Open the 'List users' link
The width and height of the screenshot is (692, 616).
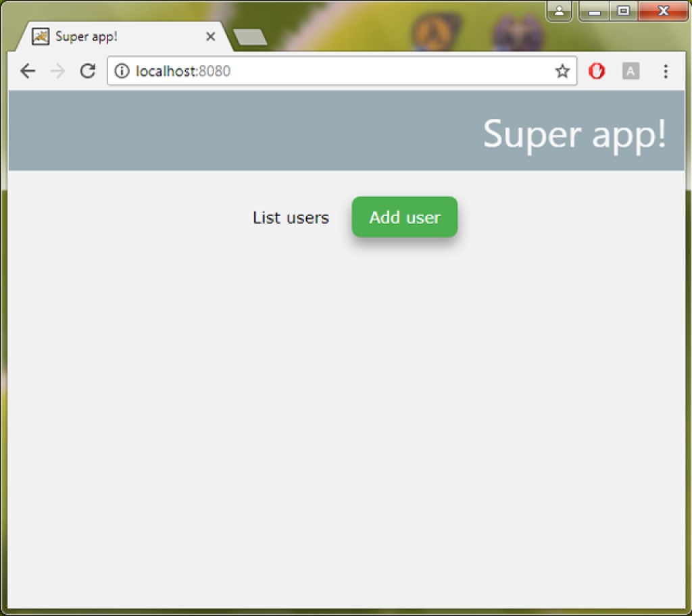point(291,217)
